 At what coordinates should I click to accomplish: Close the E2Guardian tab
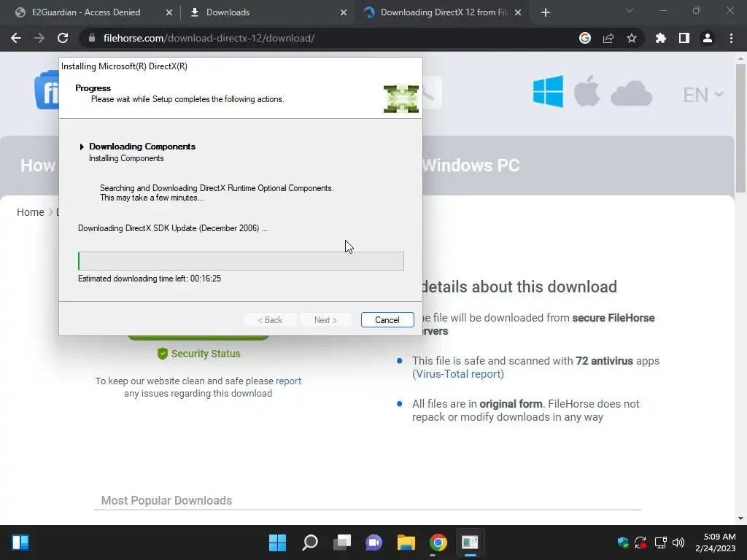(169, 12)
